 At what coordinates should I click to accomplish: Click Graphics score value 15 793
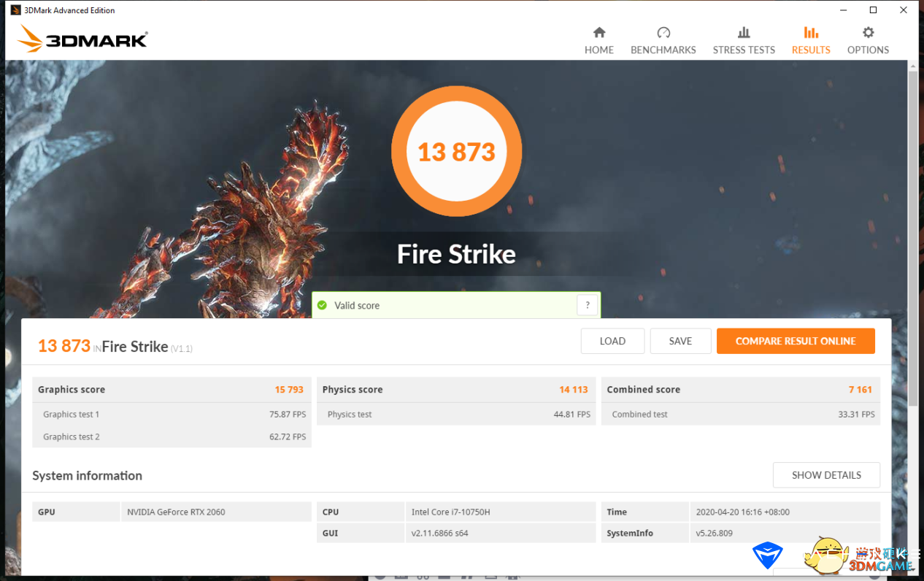(x=289, y=390)
